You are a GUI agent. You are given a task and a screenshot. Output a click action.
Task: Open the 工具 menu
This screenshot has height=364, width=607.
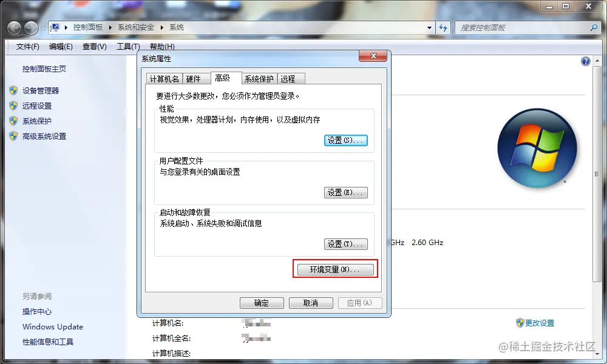click(x=127, y=47)
